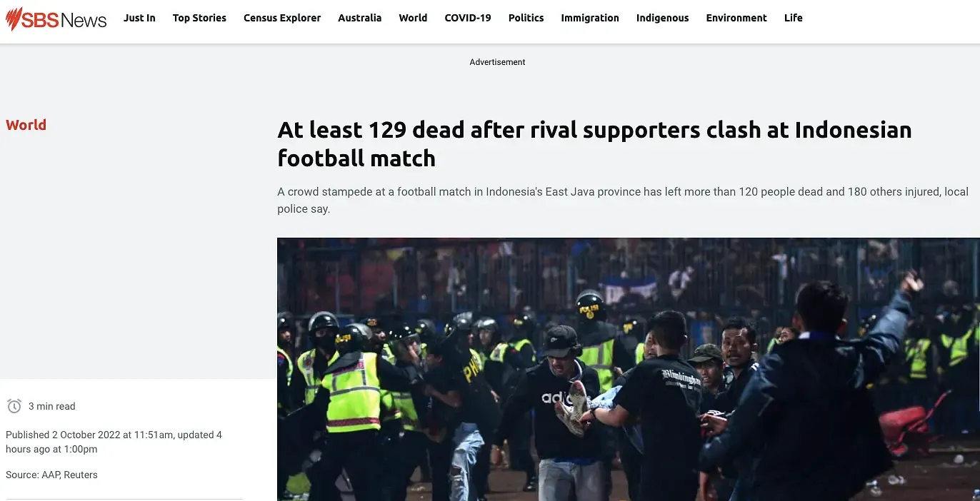Click the published date text
The width and height of the screenshot is (980, 501).
114,442
